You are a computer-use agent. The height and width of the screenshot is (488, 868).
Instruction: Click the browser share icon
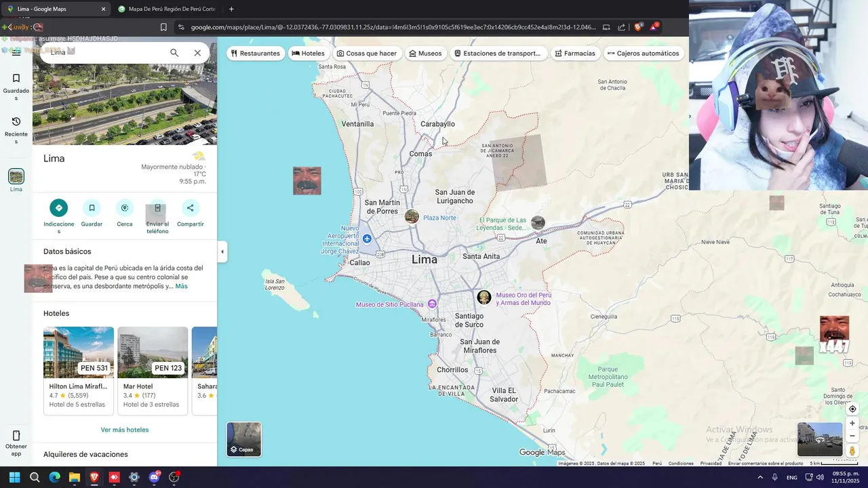621,27
